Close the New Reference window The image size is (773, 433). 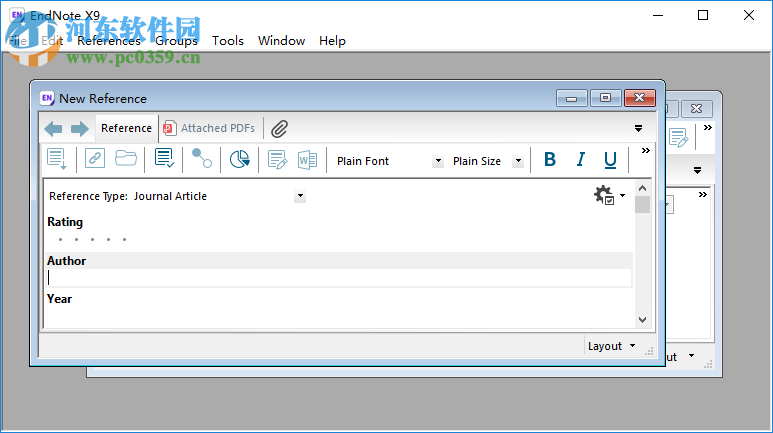click(x=639, y=98)
